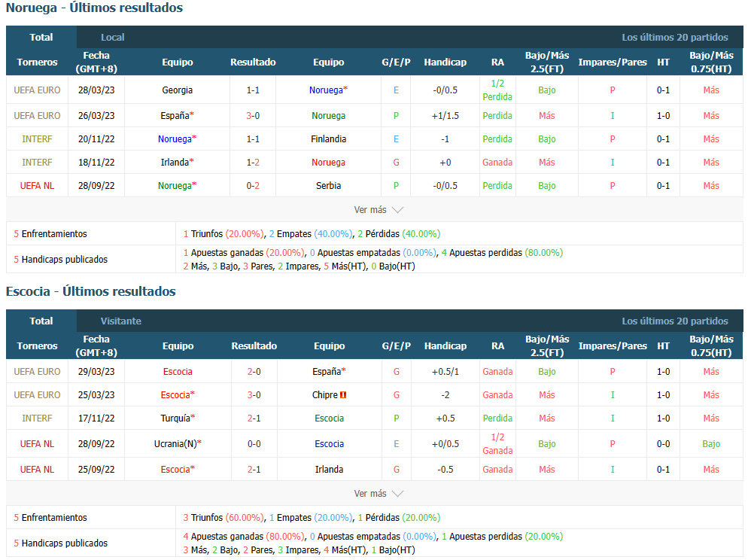Open Georgia team in 28/03/23 row

pos(177,90)
